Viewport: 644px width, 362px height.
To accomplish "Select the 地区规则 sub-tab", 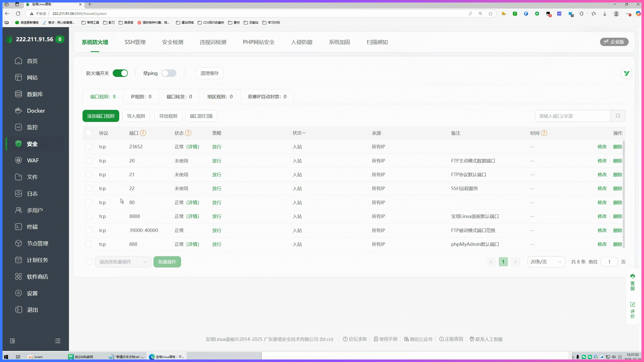I will click(220, 97).
